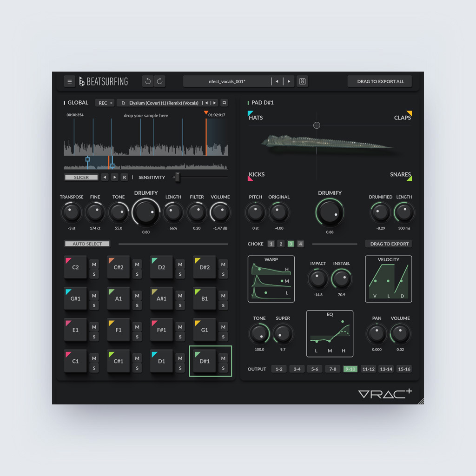
Task: Click the WARP envelope H point
Action: [259, 269]
